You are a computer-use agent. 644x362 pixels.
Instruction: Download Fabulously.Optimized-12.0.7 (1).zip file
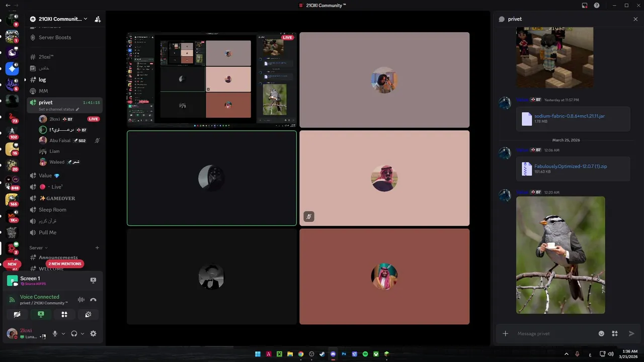pos(571,166)
